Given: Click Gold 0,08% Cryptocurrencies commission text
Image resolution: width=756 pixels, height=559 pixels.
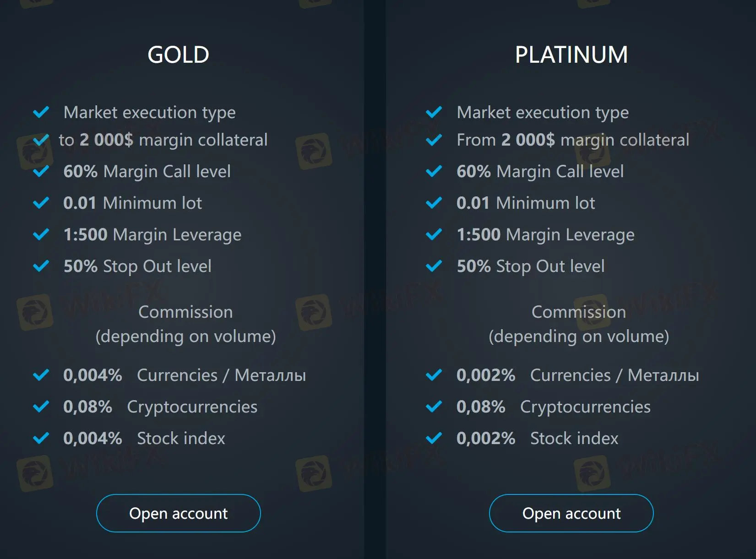Looking at the screenshot, I should pos(160,407).
